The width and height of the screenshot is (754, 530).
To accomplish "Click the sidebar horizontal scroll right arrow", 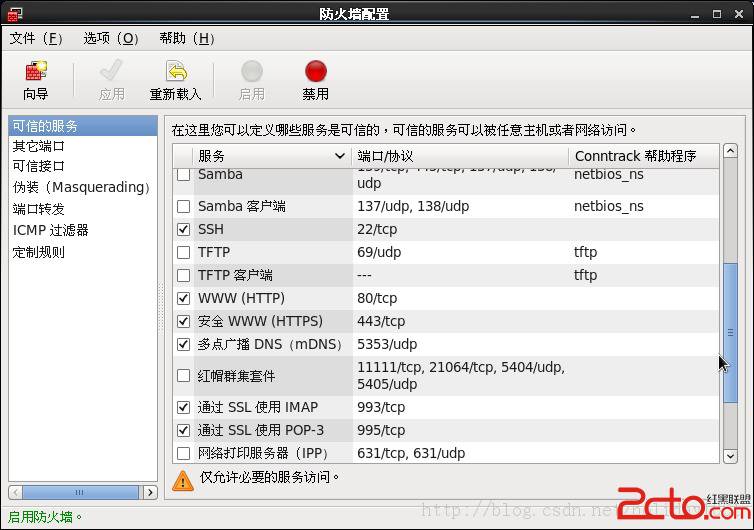I will (x=151, y=492).
